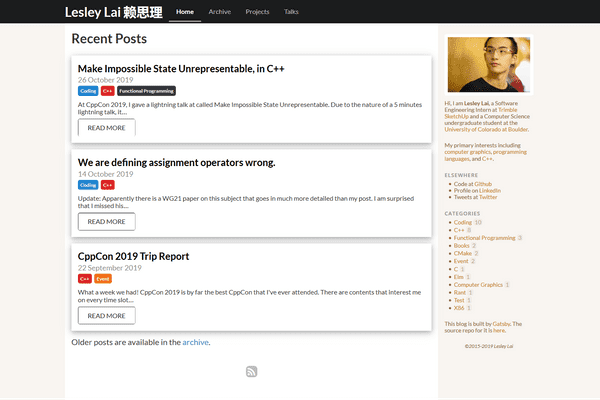This screenshot has width=600, height=400.
Task: Open the Event category in sidebar
Action: click(461, 261)
